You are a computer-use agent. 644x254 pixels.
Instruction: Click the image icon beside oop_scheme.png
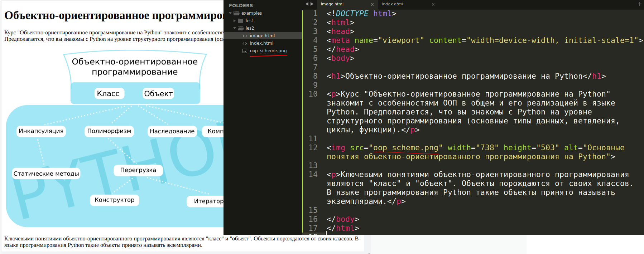pyautogui.click(x=245, y=51)
